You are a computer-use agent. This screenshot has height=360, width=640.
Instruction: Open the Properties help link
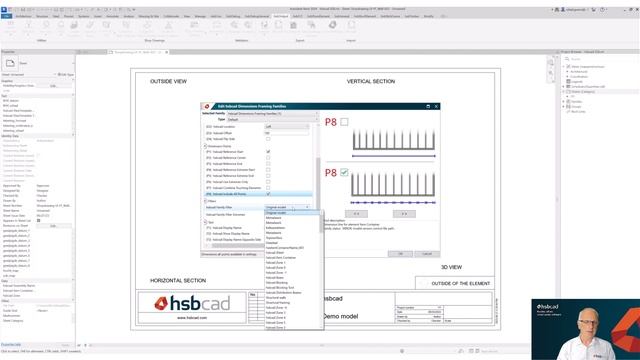pyautogui.click(x=11, y=345)
